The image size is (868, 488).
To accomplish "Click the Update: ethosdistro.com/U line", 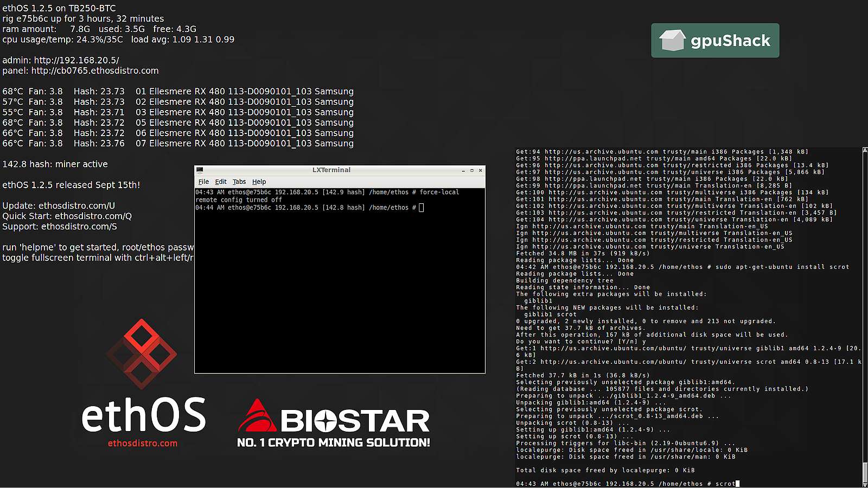I will coord(59,206).
